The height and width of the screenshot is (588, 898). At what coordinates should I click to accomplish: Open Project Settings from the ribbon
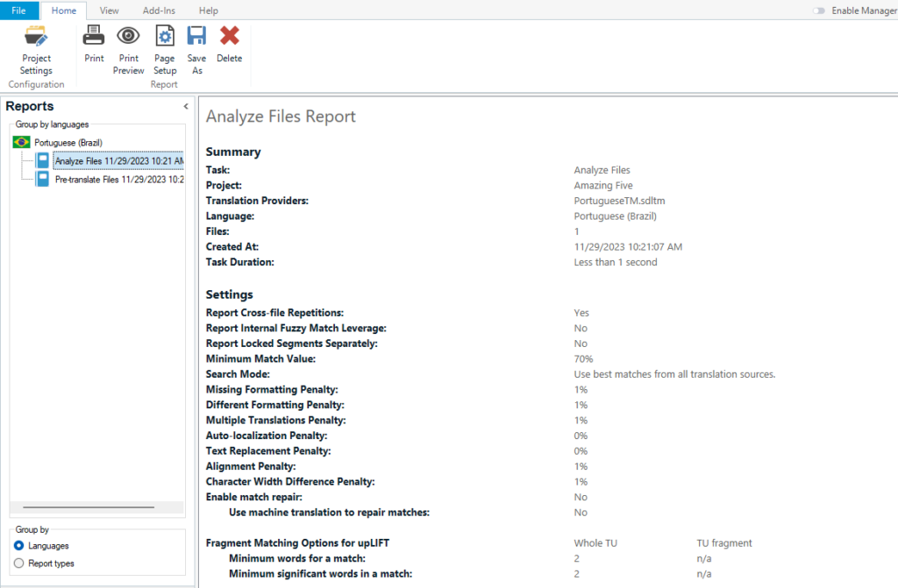[36, 49]
